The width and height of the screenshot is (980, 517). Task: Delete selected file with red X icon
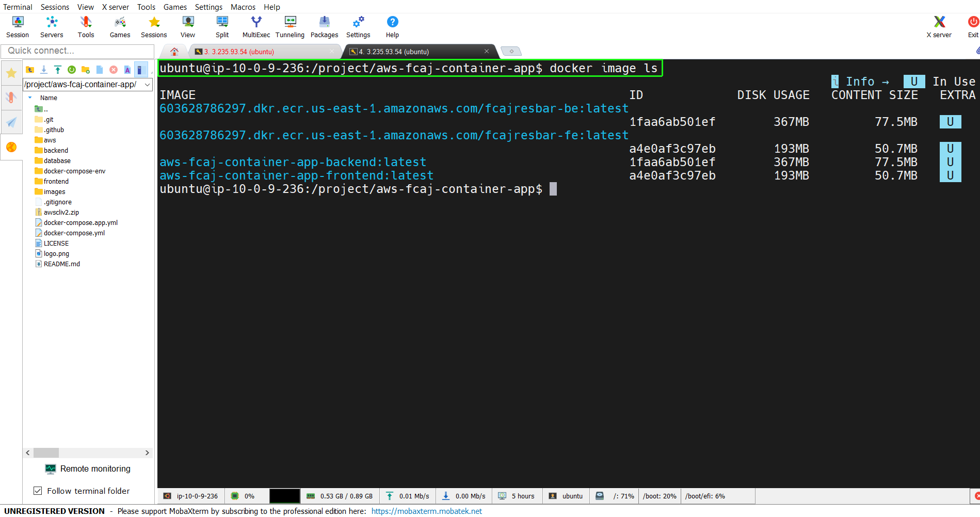pyautogui.click(x=114, y=70)
